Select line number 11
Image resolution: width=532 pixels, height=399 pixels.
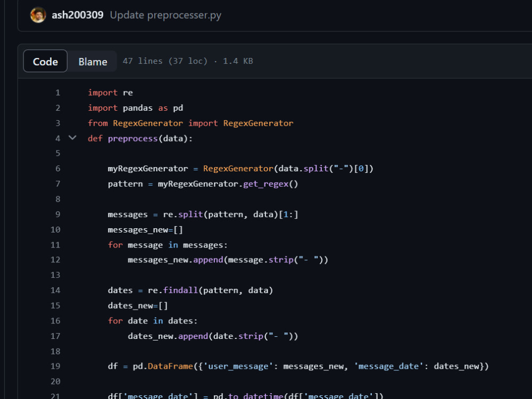(x=55, y=245)
